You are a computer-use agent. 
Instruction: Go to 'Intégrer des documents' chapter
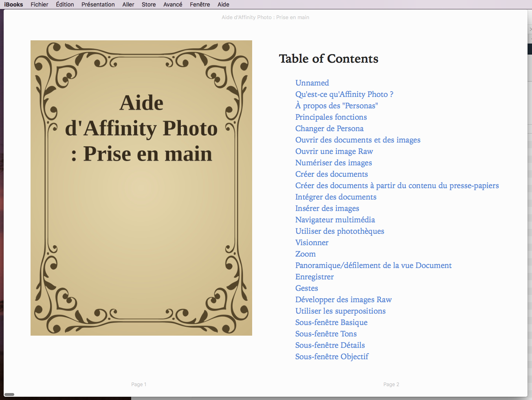point(336,197)
